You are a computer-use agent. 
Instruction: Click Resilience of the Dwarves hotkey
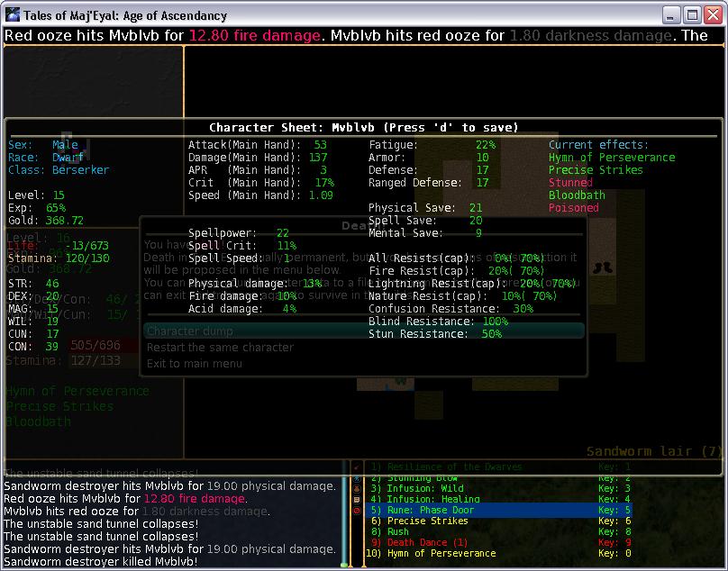click(498, 467)
